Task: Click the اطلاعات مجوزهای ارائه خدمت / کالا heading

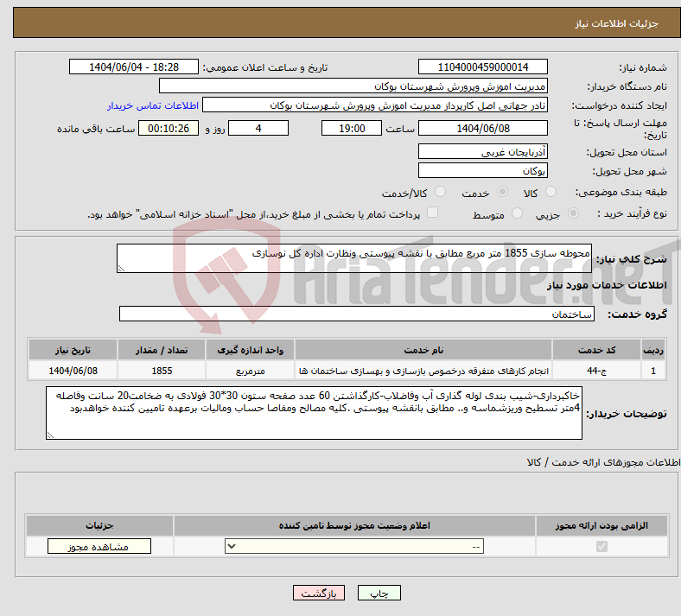Action: 603,462
